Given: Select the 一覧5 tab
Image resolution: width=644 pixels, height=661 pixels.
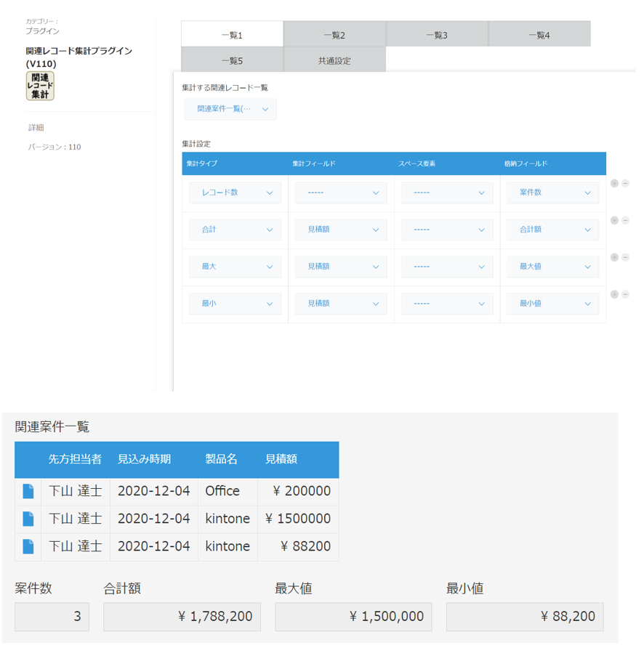Looking at the screenshot, I should click(232, 61).
